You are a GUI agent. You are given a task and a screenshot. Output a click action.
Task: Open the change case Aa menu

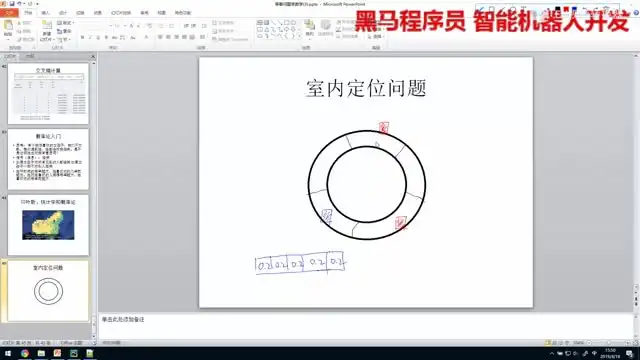pyautogui.click(x=133, y=38)
